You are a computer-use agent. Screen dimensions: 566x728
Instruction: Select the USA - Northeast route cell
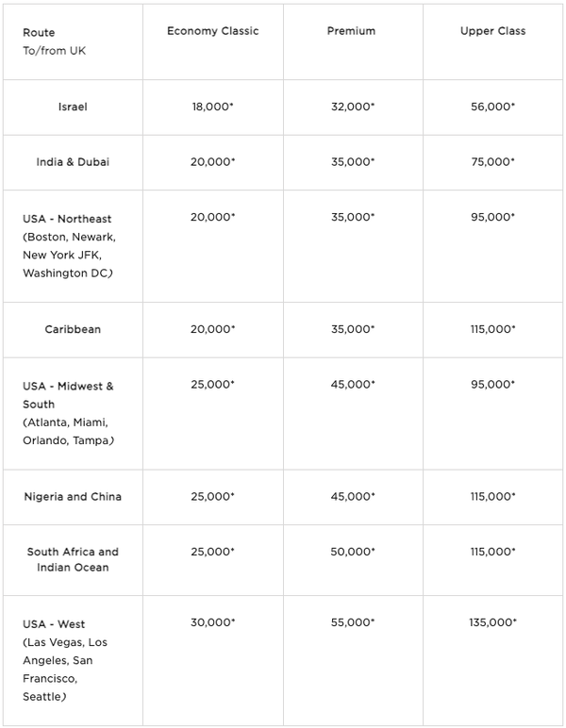[x=70, y=245]
